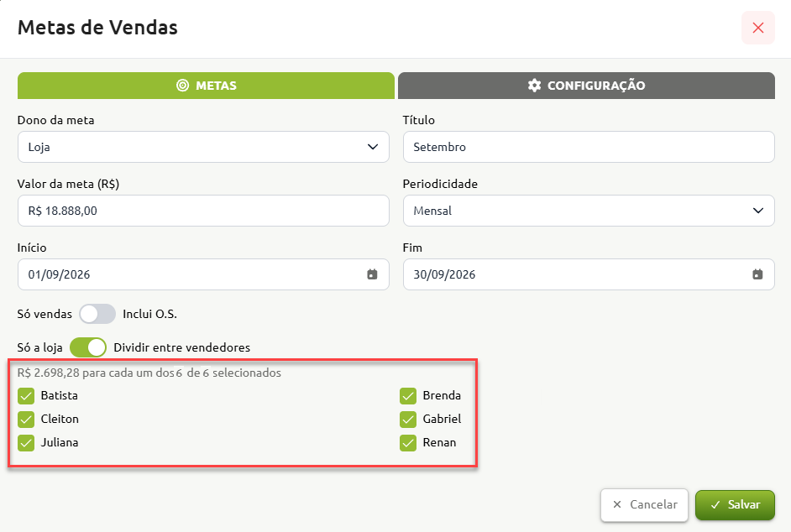
Task: Click the 'Valor da meta (R$)' label
Action: pyautogui.click(x=68, y=184)
